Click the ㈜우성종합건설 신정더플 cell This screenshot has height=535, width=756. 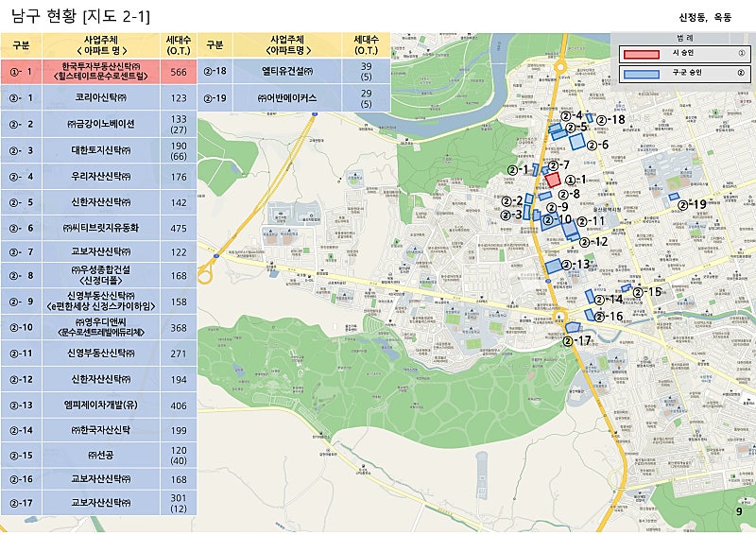[101, 275]
